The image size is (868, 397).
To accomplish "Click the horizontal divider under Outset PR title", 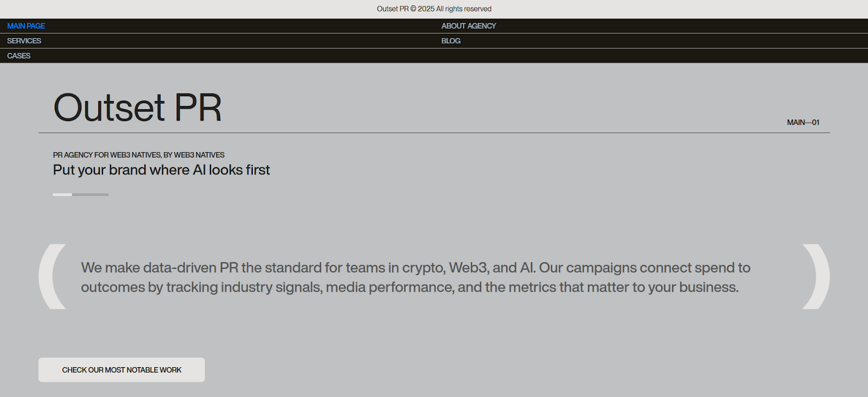I will tap(434, 133).
